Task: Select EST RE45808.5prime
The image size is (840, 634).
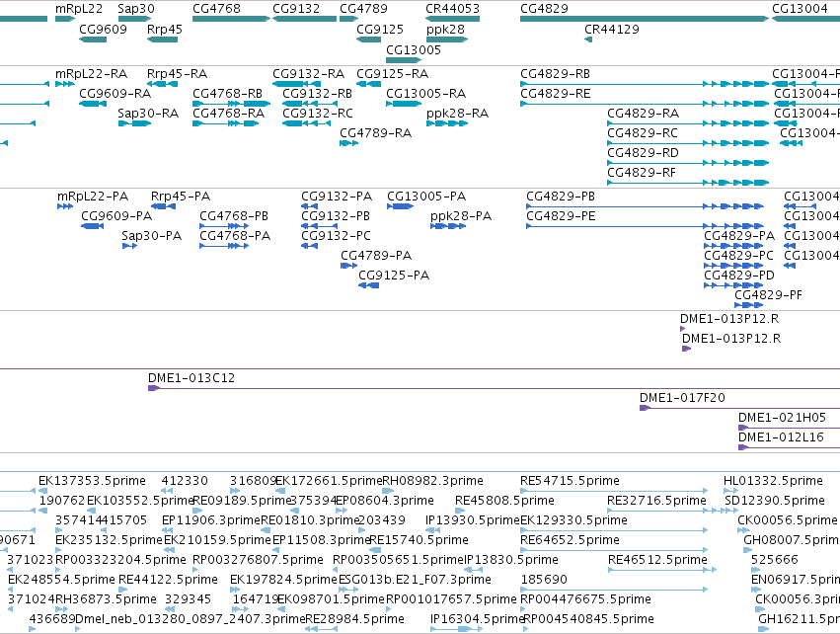Action: point(459,511)
